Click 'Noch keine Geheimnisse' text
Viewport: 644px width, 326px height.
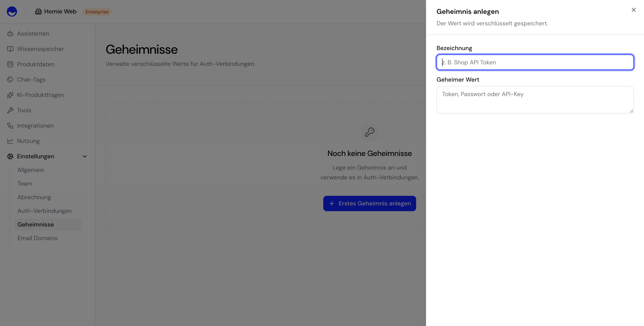[x=369, y=153]
